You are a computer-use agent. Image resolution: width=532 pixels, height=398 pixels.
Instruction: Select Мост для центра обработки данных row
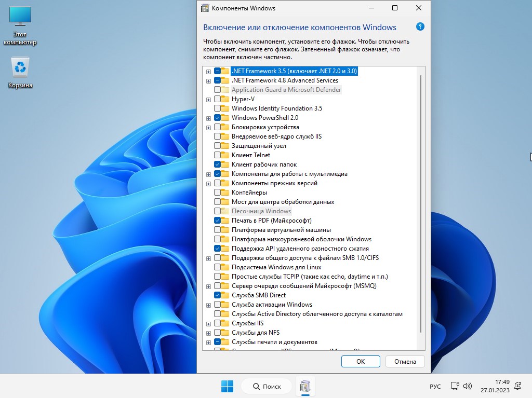point(283,202)
